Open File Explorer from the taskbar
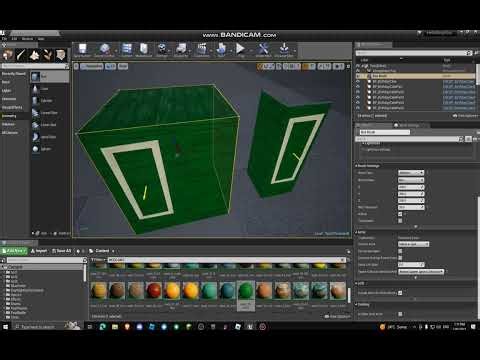Image resolution: width=480 pixels, height=360 pixels. coord(115,327)
